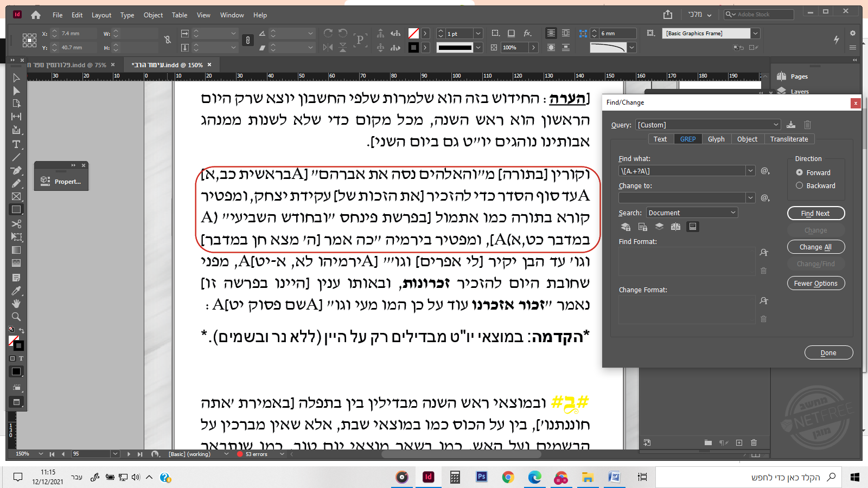Image resolution: width=868 pixels, height=488 pixels.
Task: Click the stroke style line preview
Action: tap(455, 48)
